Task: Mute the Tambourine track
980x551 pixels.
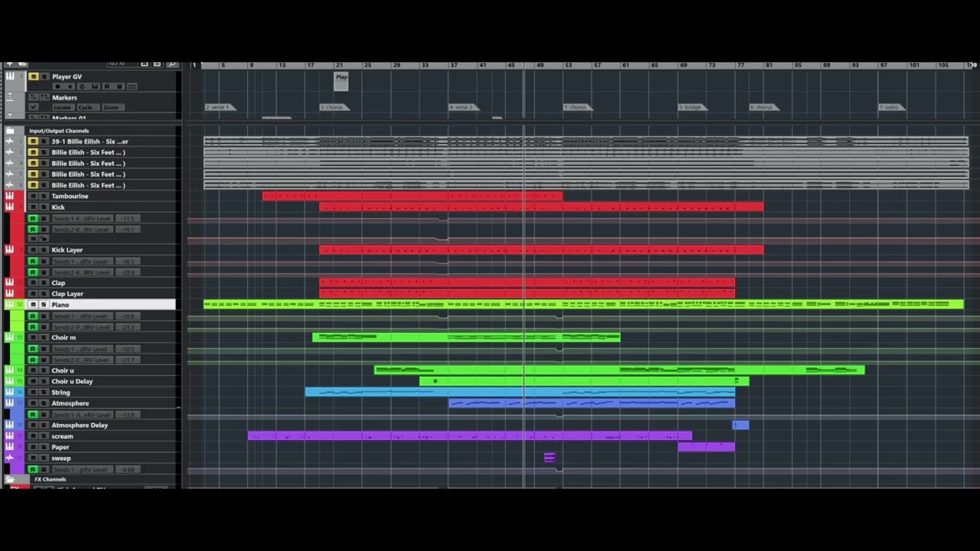Action: point(33,196)
